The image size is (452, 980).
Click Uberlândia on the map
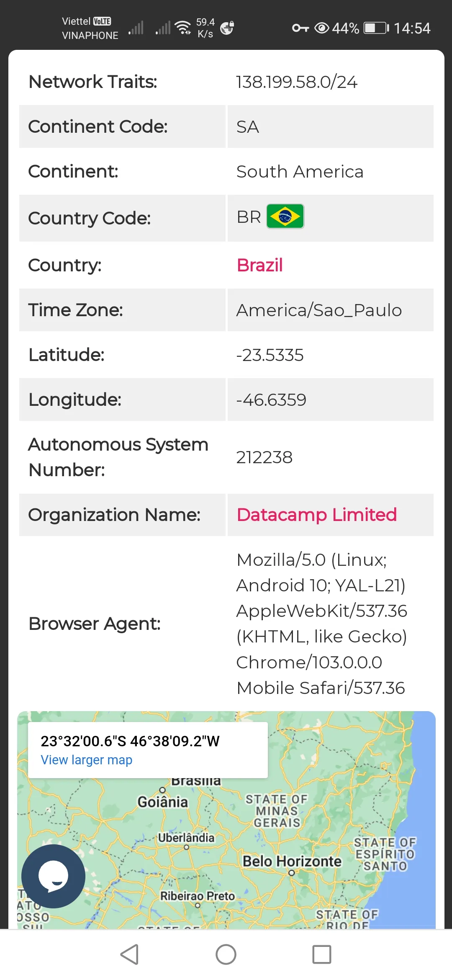186,838
